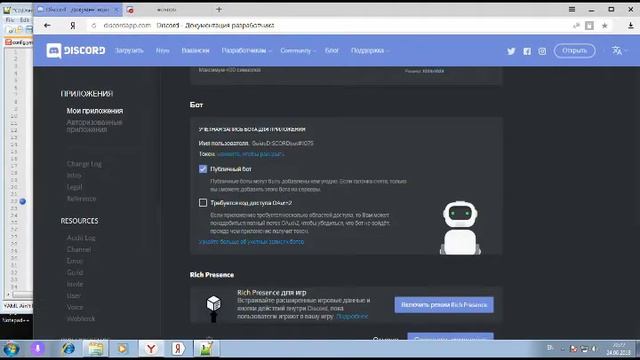Open the Rich Presence details link

point(352,316)
